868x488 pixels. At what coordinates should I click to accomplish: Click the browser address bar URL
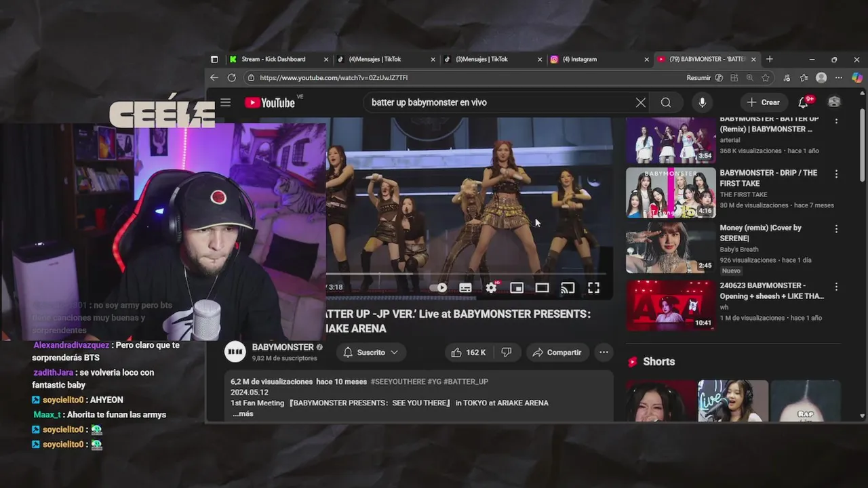tap(334, 78)
